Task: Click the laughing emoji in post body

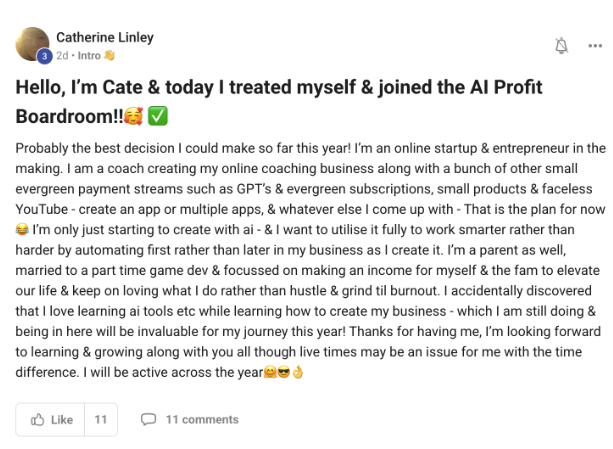Action: [x=22, y=229]
